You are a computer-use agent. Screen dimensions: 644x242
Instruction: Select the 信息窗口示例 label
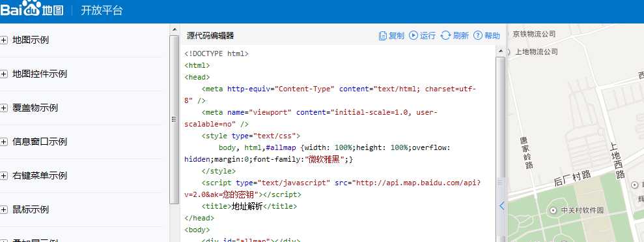(40, 142)
